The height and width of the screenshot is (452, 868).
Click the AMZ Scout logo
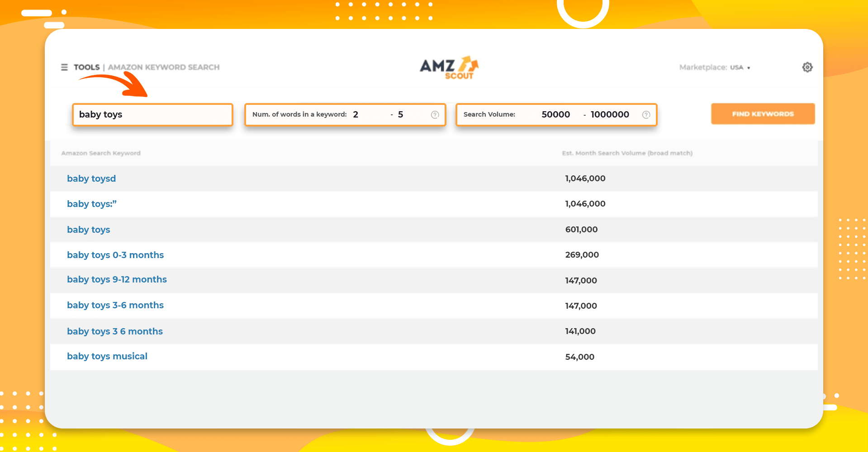pyautogui.click(x=450, y=67)
